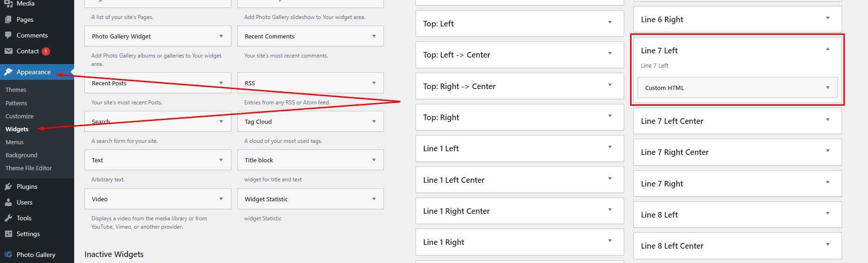Screen dimensions: 868x263
Task: Click the Pages icon in sidebar
Action: coord(8,19)
